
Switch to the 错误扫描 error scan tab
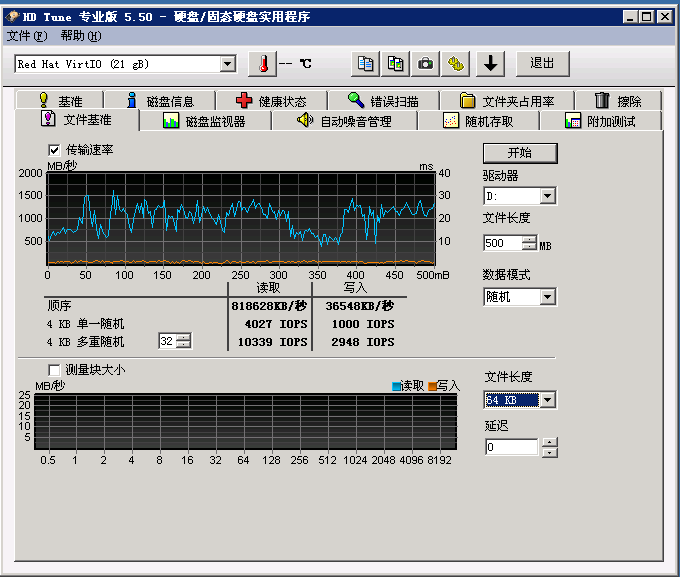(383, 101)
